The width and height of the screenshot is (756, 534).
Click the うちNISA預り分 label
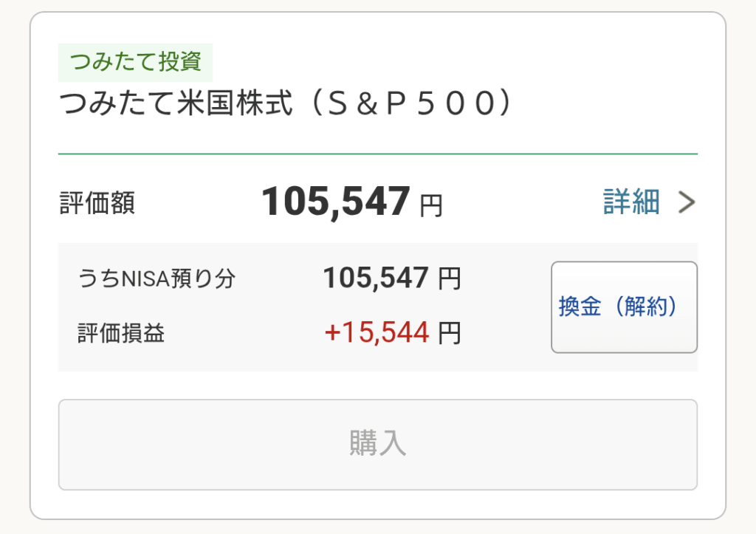[157, 278]
